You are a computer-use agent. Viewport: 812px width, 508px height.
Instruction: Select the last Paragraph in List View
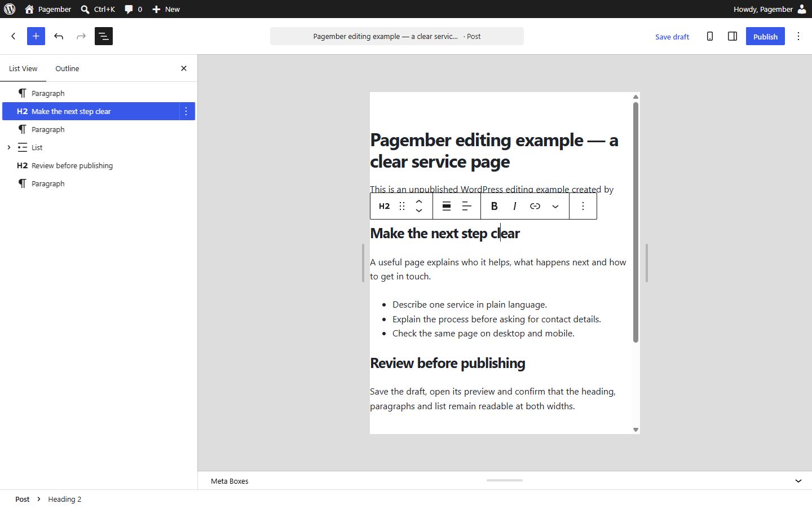[x=99, y=183]
